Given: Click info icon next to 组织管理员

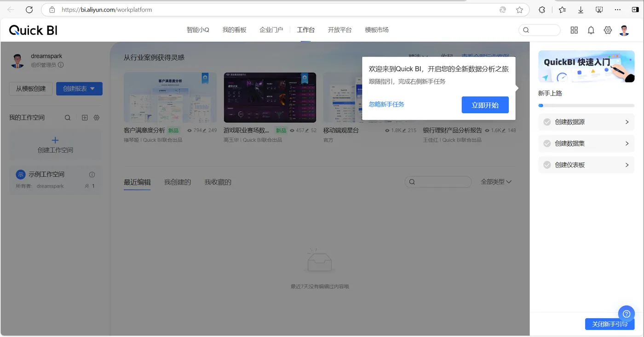Looking at the screenshot, I should point(61,65).
